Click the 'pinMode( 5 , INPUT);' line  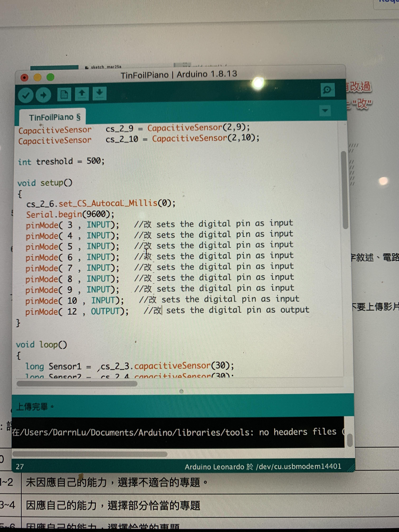click(x=72, y=247)
